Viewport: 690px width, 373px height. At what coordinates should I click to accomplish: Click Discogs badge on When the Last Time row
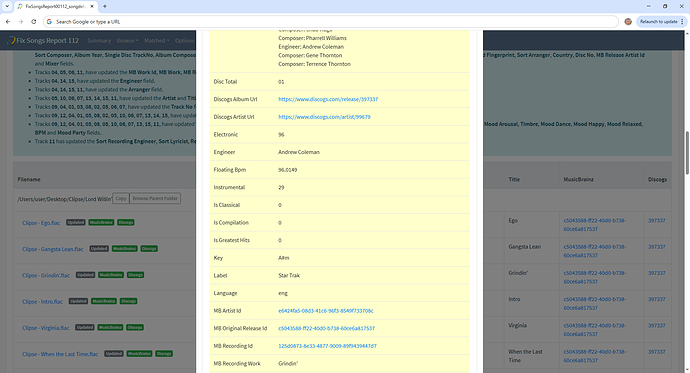pyautogui.click(x=164, y=354)
